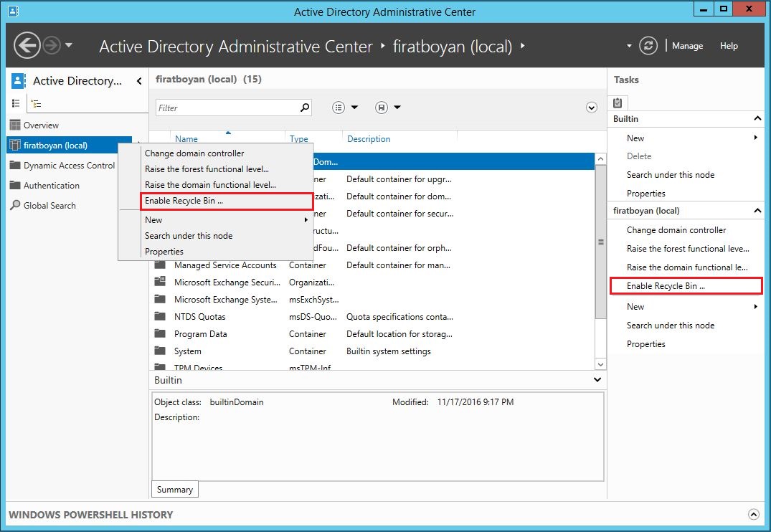Select the Microsoft Exchange Securi... row

(x=372, y=282)
